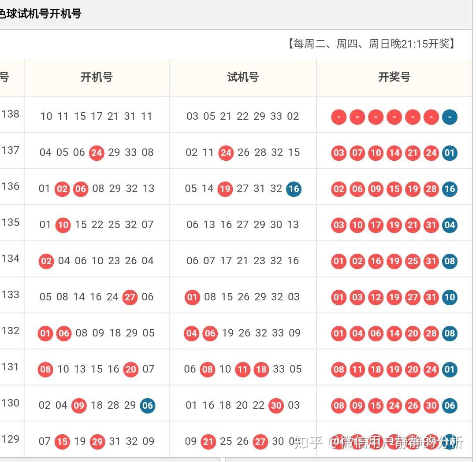This screenshot has height=462, width=476.
Task: Click blue ball 16 in row 136 试机号
Action: click(294, 188)
